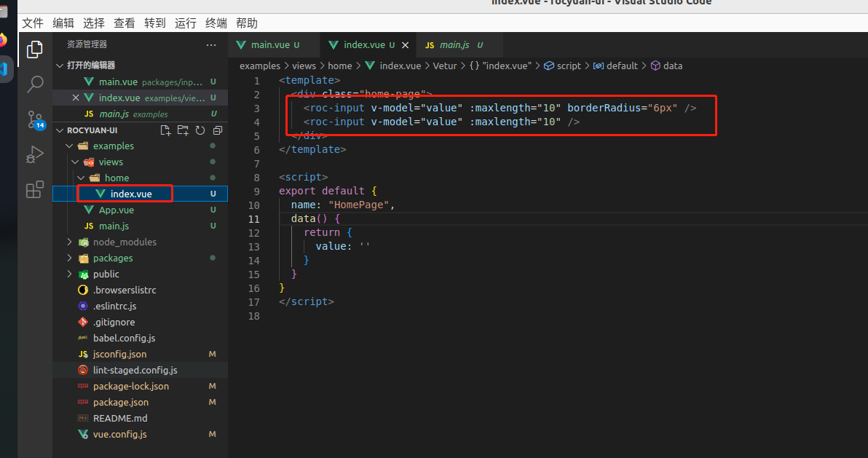
Task: Open the Explorer view in activity bar
Action: 34,50
